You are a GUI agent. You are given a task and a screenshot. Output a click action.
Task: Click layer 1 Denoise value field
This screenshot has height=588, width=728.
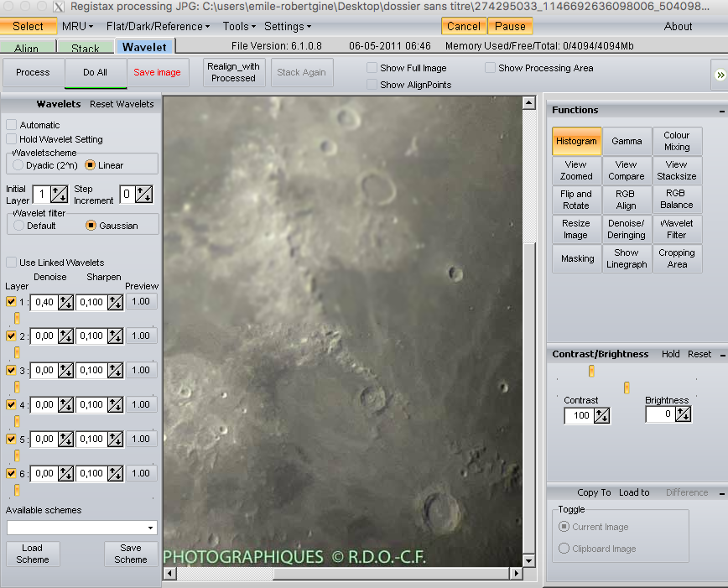(x=44, y=302)
